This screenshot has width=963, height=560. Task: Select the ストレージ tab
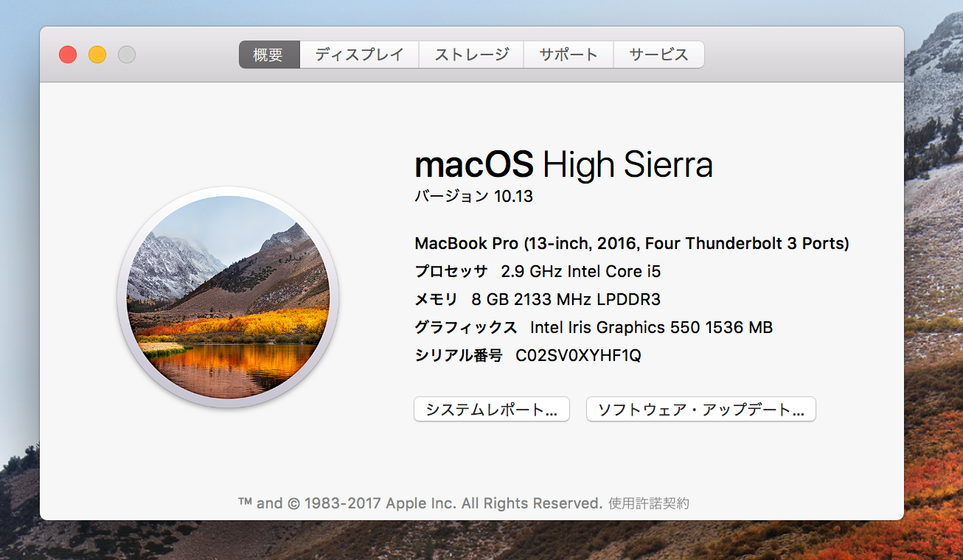(471, 55)
